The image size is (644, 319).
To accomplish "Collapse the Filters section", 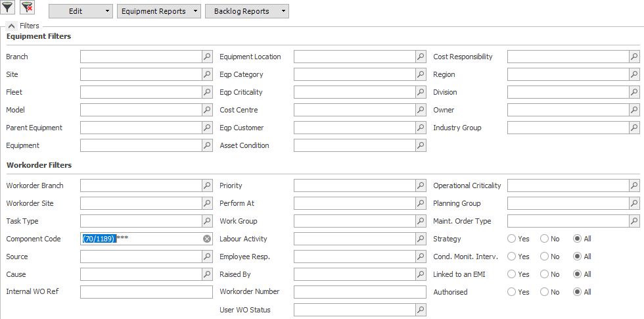I will (12, 26).
